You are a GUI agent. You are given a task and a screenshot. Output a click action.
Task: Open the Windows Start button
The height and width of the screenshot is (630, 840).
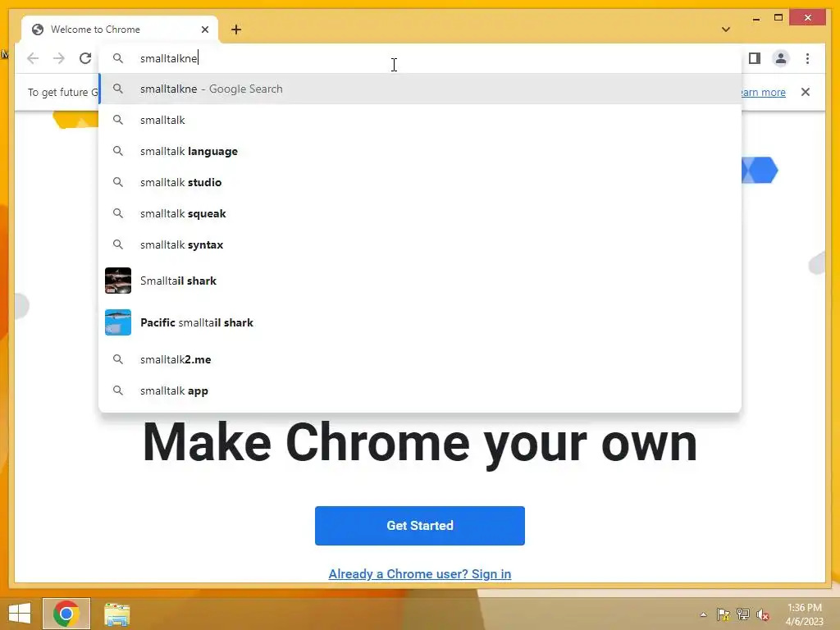click(20, 614)
